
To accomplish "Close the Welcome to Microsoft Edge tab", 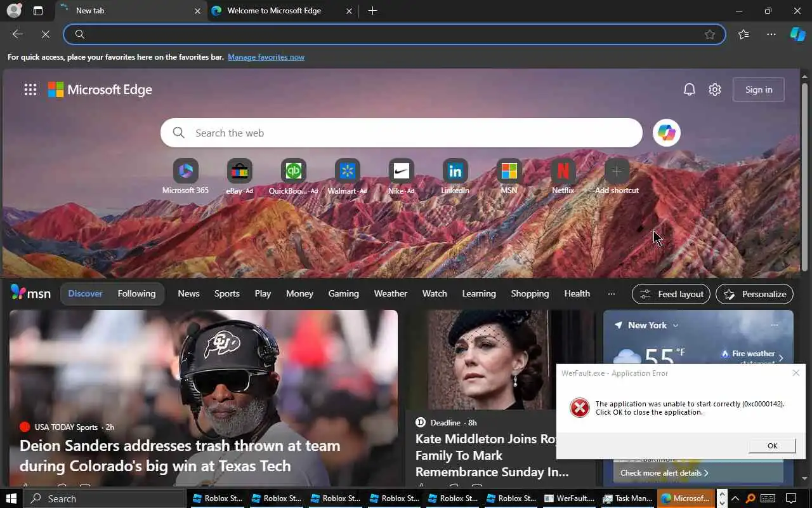I will (349, 11).
